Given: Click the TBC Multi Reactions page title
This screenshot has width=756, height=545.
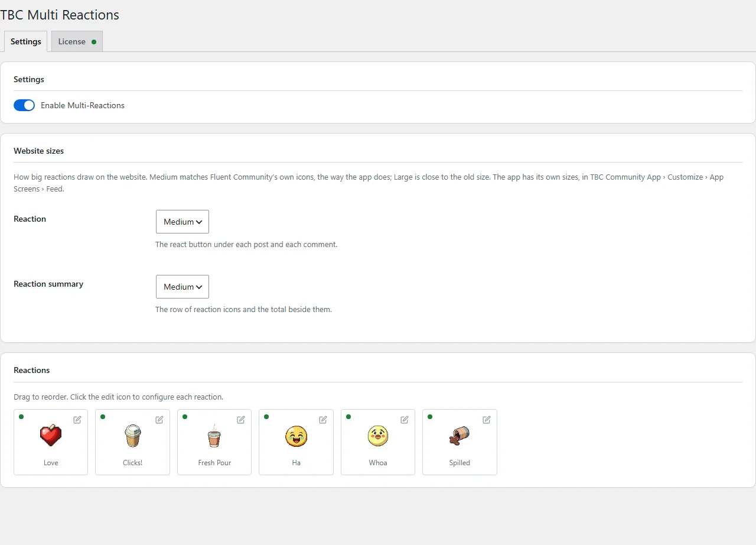Looking at the screenshot, I should coord(60,15).
